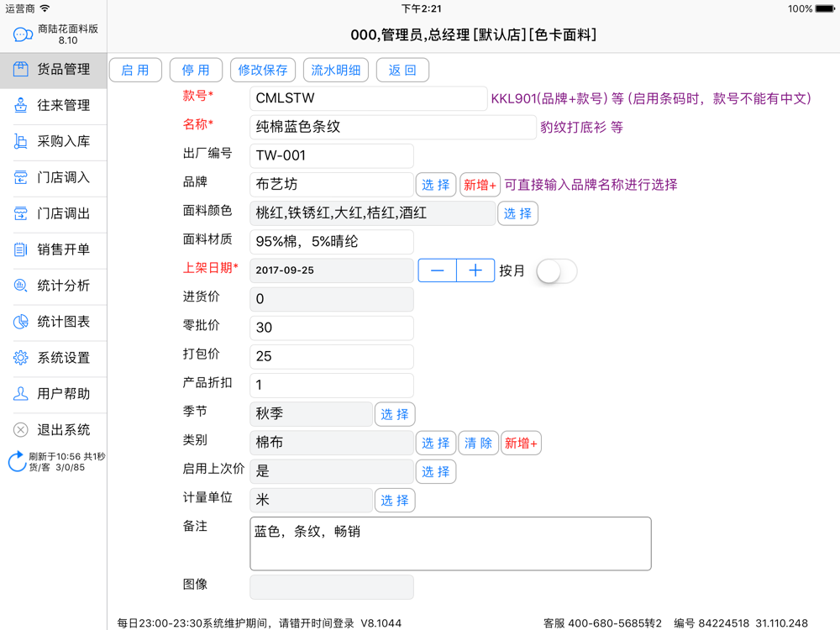Image resolution: width=840 pixels, height=630 pixels.
Task: Click 上架日期 field 2017-09-25
Action: click(332, 270)
